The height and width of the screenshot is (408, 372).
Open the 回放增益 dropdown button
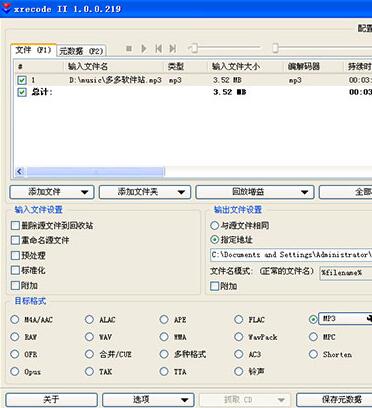click(255, 192)
